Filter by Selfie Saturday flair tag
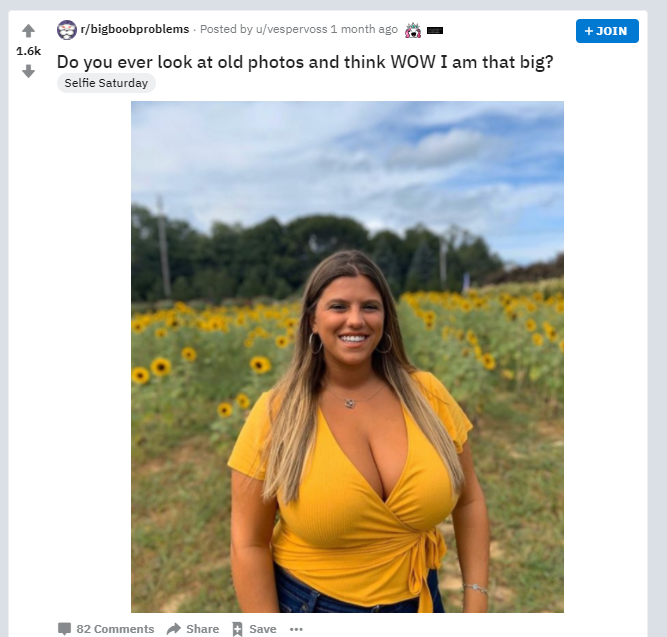The image size is (667, 637). (106, 83)
